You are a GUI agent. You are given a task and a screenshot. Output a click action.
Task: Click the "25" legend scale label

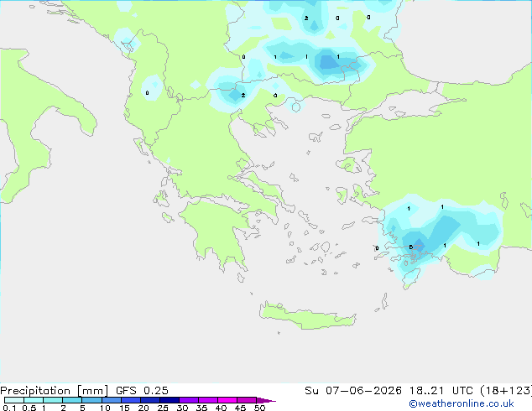(x=163, y=408)
